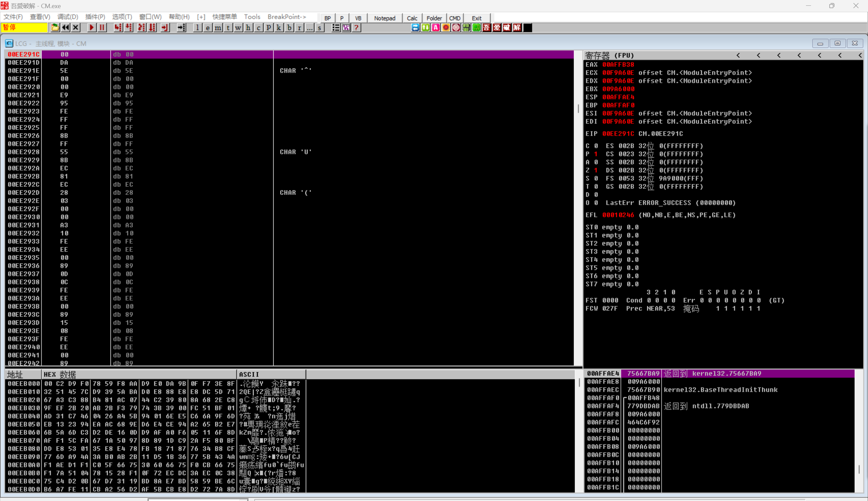This screenshot has width=868, height=501.
Task: Click the stack pane scrollbar thumb
Action: click(x=859, y=469)
